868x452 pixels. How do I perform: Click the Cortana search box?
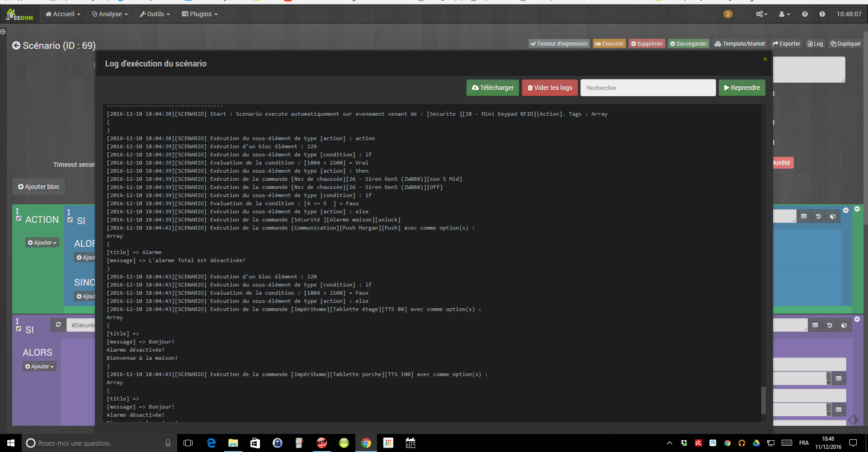(x=99, y=443)
